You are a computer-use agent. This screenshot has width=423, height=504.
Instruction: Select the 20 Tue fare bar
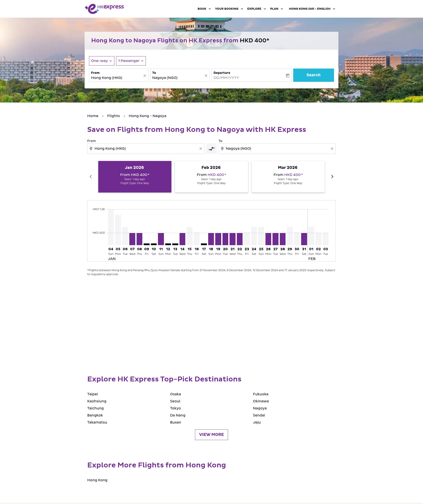(225, 239)
